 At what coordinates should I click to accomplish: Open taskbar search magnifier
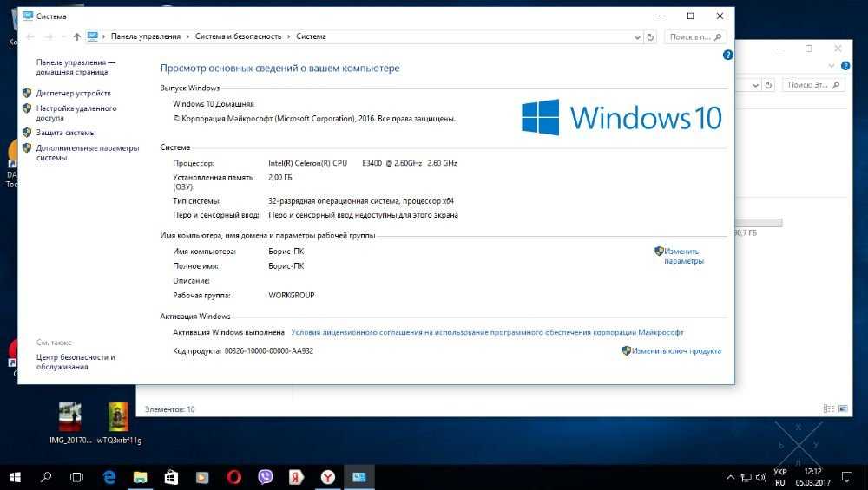point(46,477)
